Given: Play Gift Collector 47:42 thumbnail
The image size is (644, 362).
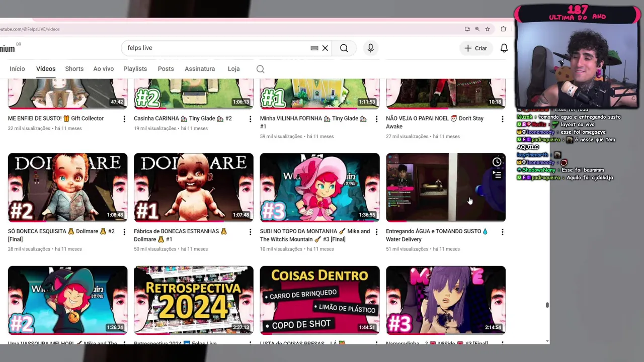Looking at the screenshot, I should click(x=67, y=94).
